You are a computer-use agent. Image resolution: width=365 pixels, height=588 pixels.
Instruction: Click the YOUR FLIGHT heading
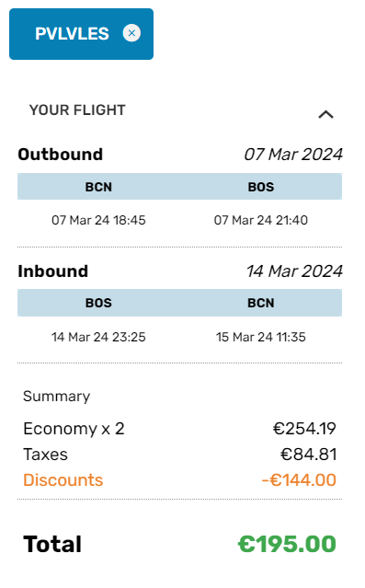click(77, 110)
